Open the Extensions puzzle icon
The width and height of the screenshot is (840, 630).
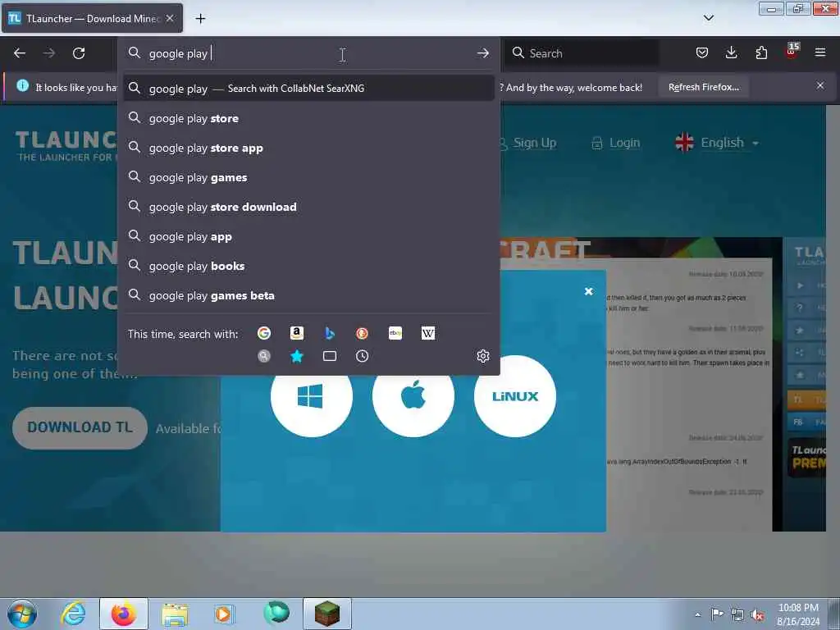(x=761, y=52)
